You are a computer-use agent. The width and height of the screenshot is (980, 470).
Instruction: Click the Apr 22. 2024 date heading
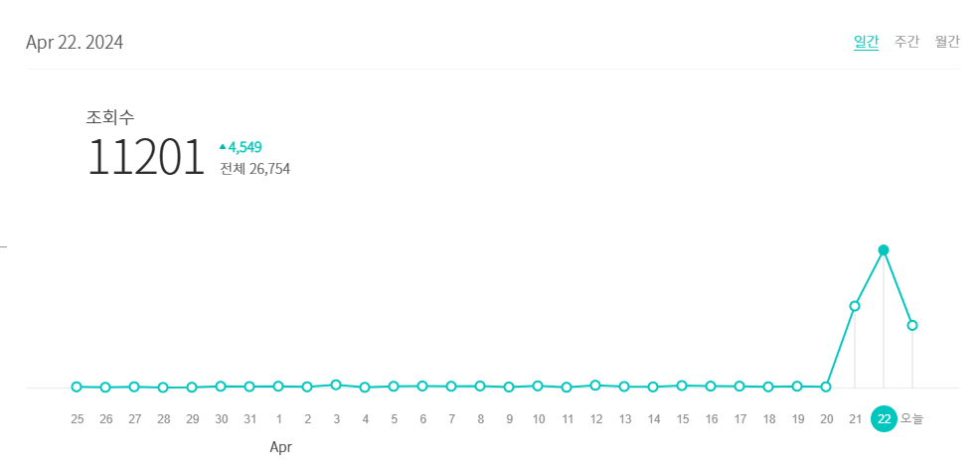pos(75,43)
